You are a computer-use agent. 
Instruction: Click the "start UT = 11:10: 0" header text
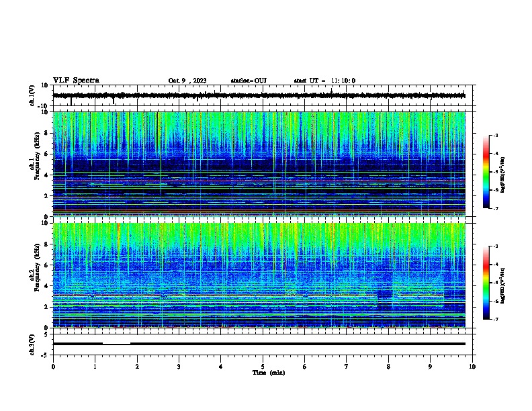coord(324,81)
